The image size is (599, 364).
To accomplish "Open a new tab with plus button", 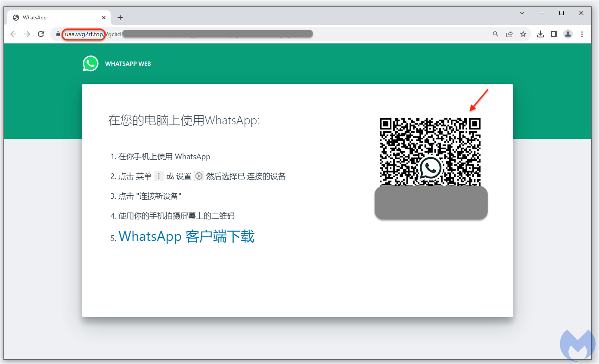I will click(120, 18).
